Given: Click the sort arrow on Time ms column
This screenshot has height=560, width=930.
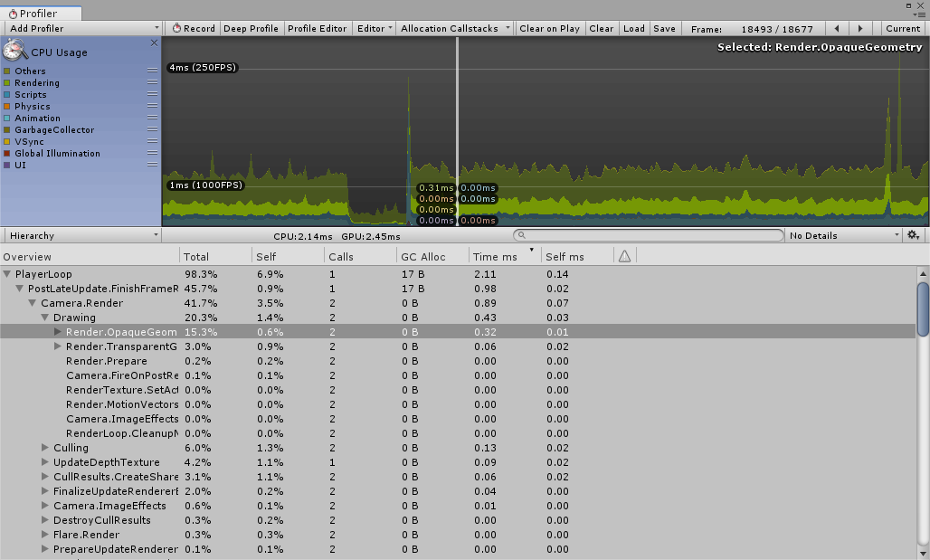Looking at the screenshot, I should 531,252.
